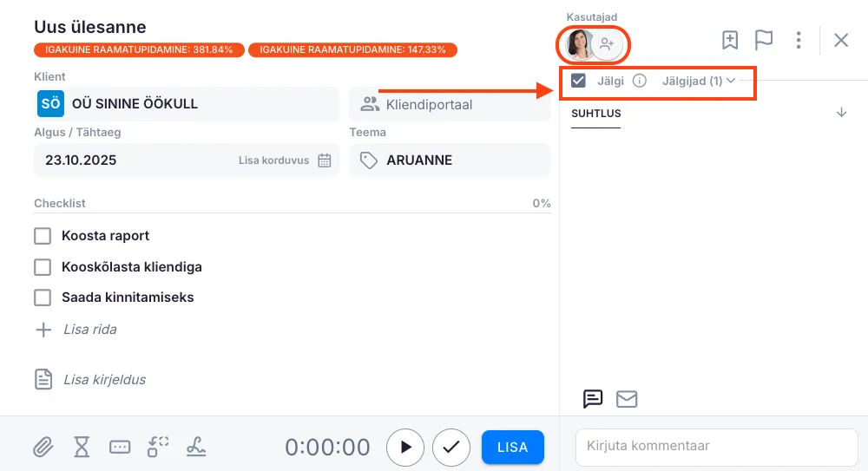The width and height of the screenshot is (868, 471).
Task: Uncheck the Jälgi checkbox
Action: [579, 82]
